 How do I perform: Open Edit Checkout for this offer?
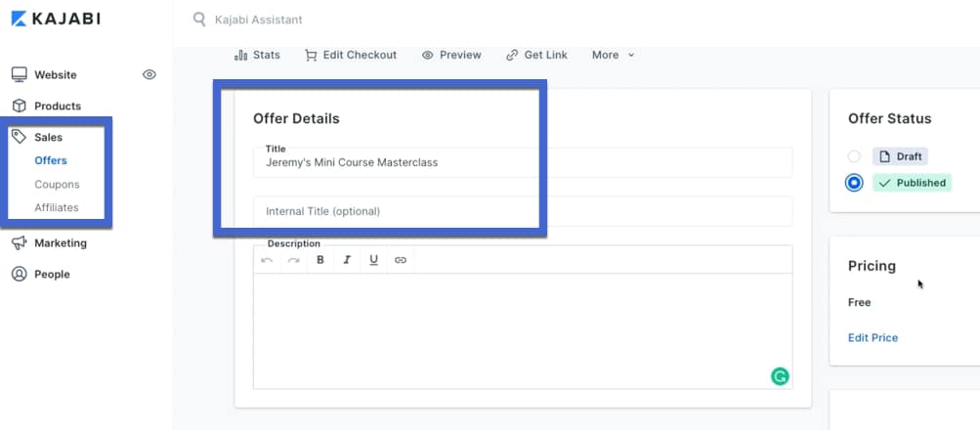351,55
